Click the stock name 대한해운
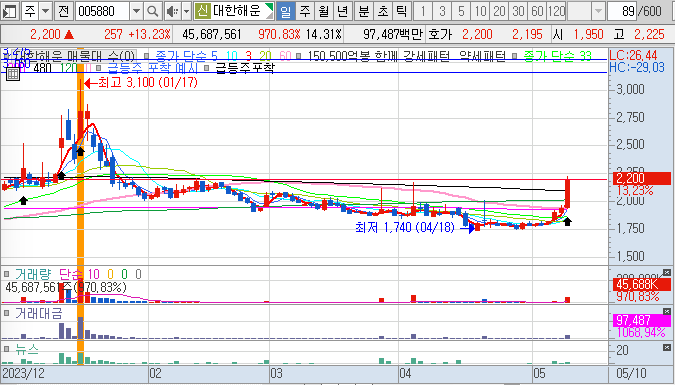The height and width of the screenshot is (385, 675). 237,11
